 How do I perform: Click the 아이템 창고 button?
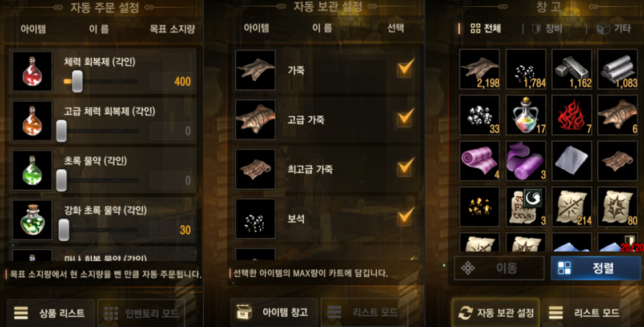click(x=274, y=312)
